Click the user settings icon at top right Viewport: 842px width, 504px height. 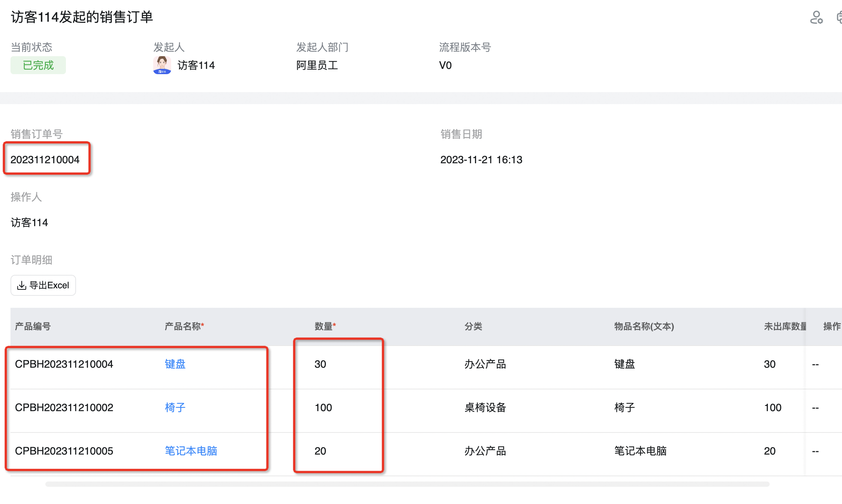[x=816, y=17]
